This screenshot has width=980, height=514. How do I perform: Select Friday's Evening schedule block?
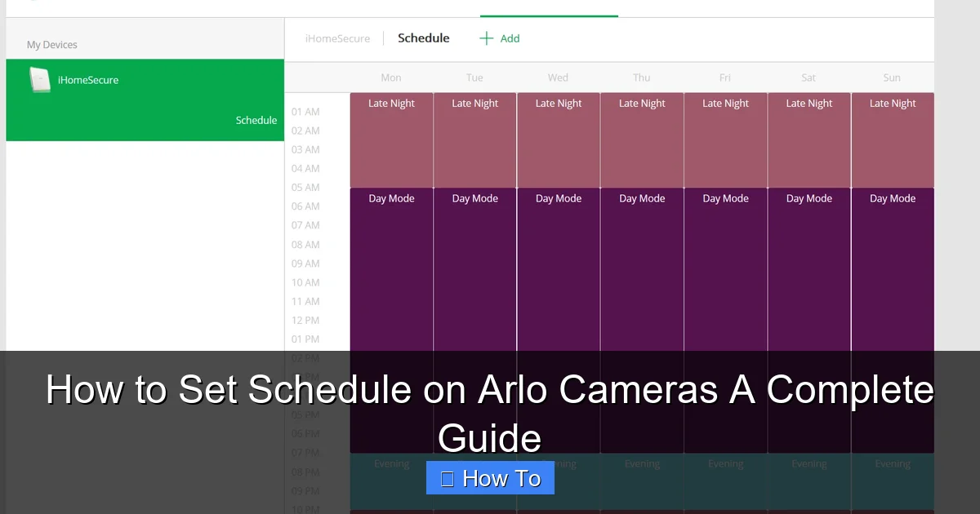725,481
